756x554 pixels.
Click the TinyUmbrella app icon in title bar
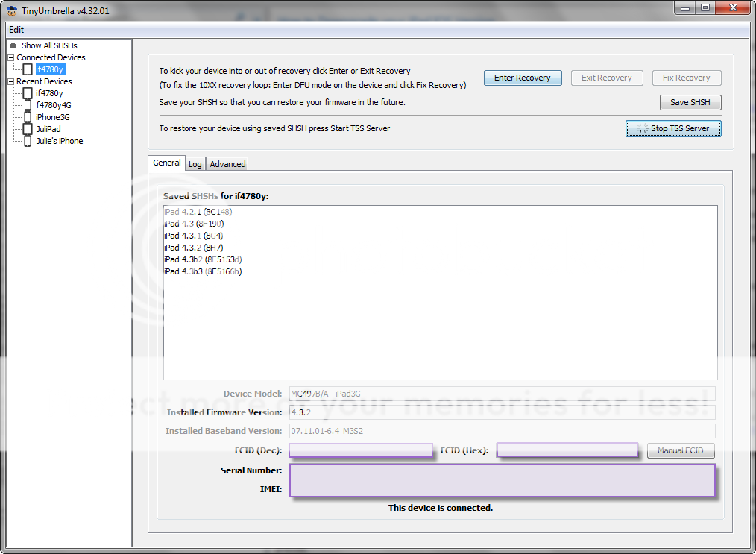tap(12, 10)
